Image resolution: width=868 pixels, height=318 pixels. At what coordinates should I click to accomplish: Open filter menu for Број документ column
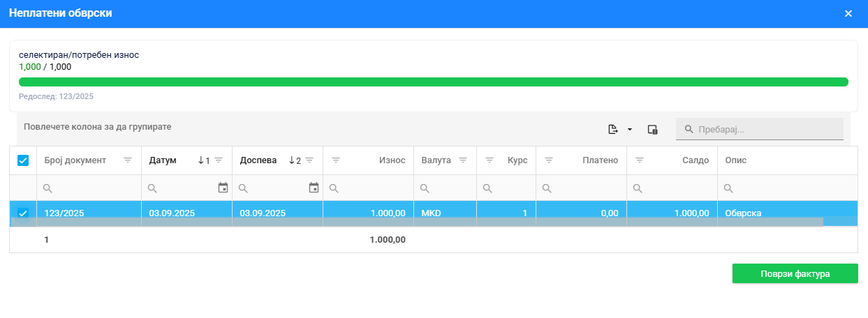pos(128,160)
